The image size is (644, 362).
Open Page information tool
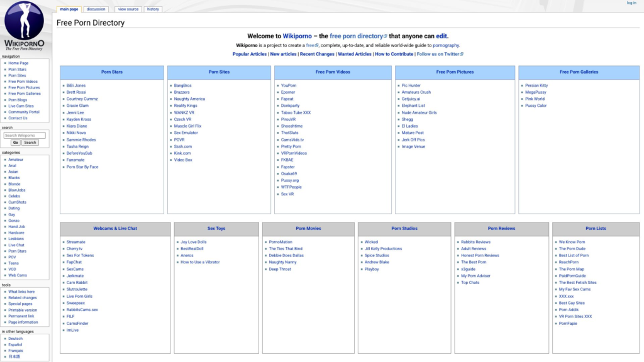pos(23,322)
